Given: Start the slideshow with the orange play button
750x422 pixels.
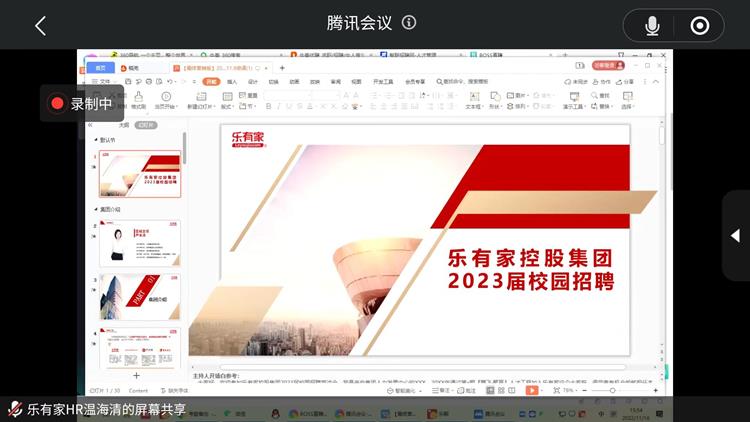Looking at the screenshot, I should coord(532,390).
